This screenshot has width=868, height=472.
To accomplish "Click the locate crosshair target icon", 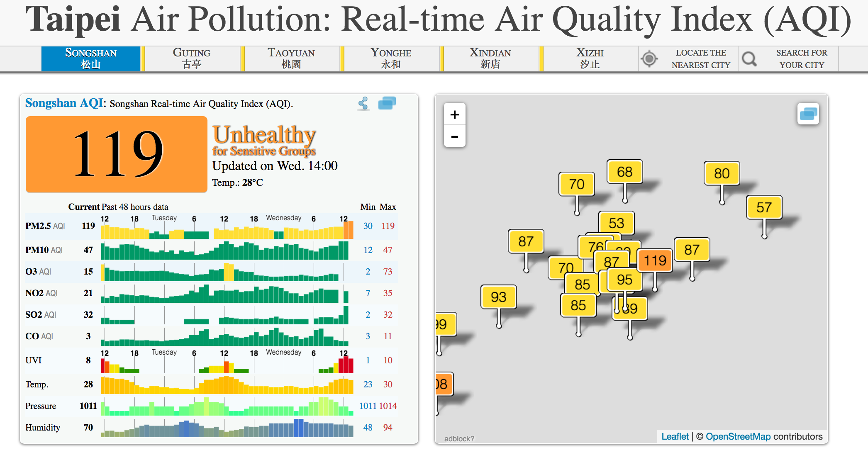I will tap(649, 59).
